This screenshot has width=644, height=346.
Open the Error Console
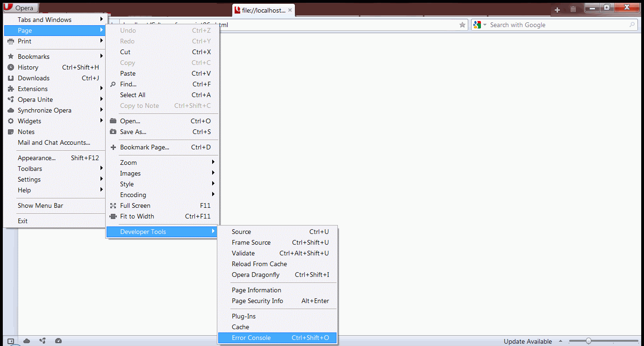(278, 338)
